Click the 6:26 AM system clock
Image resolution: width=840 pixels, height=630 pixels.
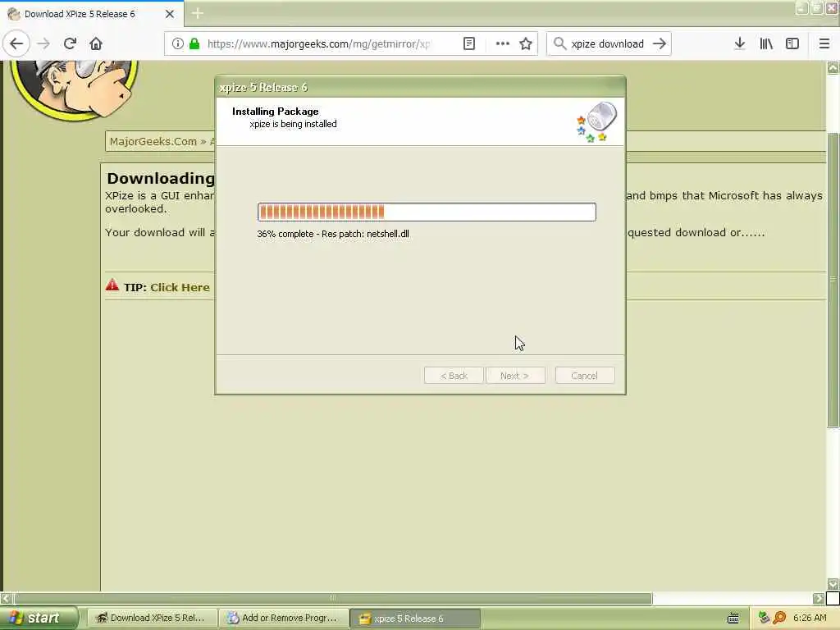click(810, 619)
